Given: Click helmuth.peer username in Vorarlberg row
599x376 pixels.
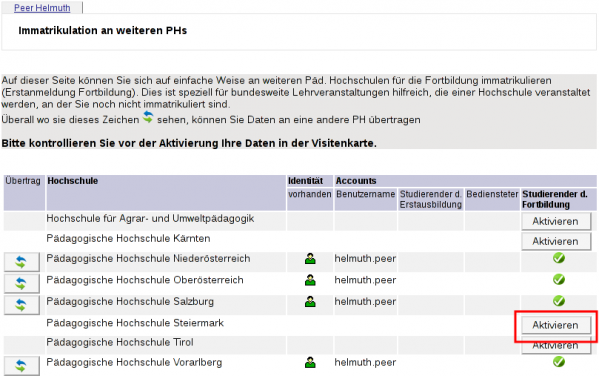Looking at the screenshot, I should (365, 362).
